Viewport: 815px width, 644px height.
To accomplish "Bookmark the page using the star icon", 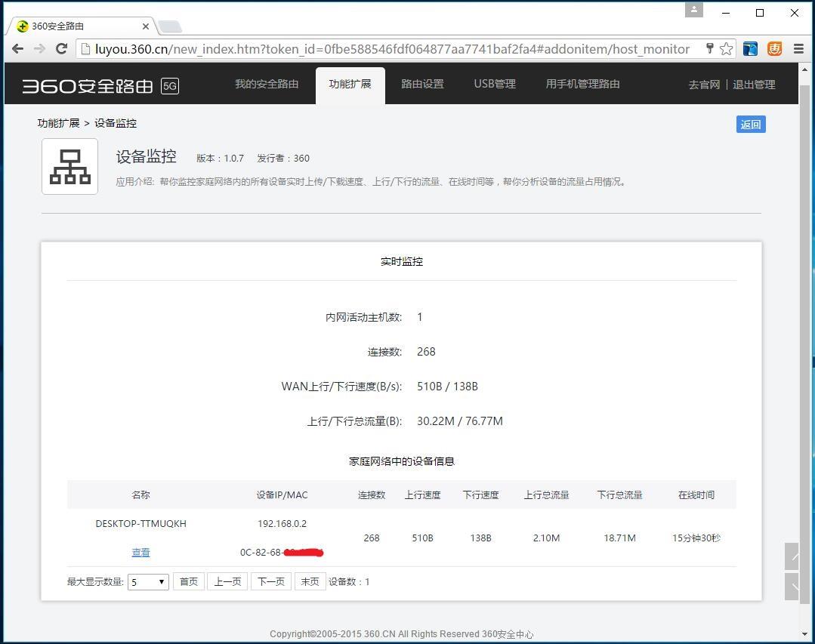I will point(726,48).
